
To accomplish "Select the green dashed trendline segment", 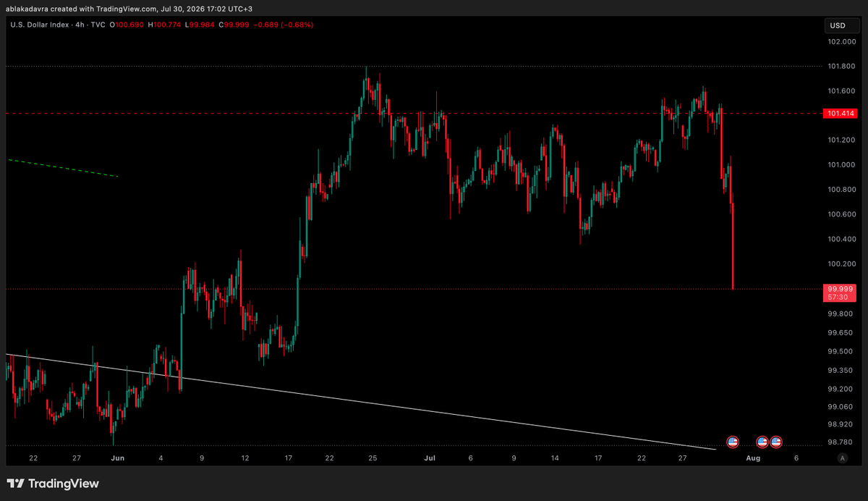I will tap(62, 167).
